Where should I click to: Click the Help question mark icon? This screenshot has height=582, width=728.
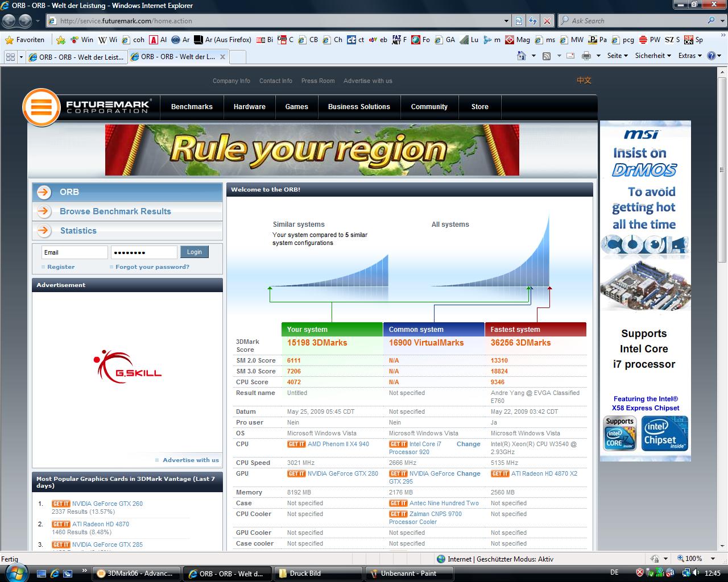[x=711, y=56]
